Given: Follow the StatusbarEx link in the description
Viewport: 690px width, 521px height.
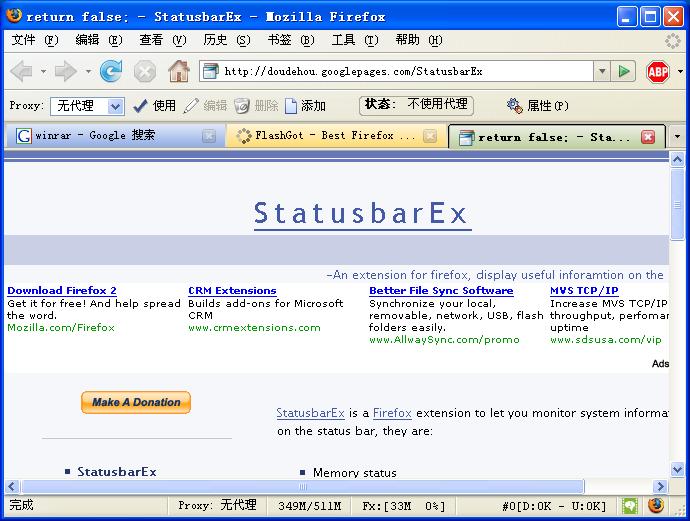Looking at the screenshot, I should tap(310, 413).
